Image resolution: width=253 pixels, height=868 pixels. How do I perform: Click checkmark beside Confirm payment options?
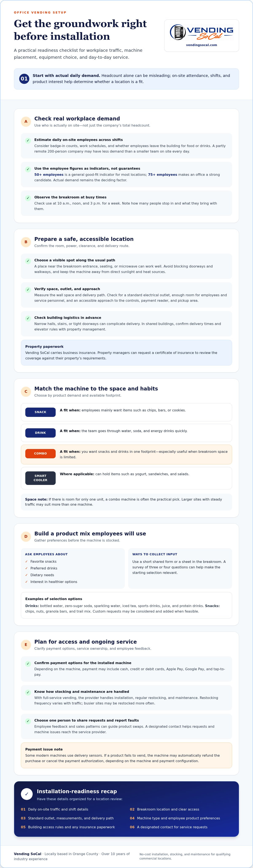[x=28, y=664]
